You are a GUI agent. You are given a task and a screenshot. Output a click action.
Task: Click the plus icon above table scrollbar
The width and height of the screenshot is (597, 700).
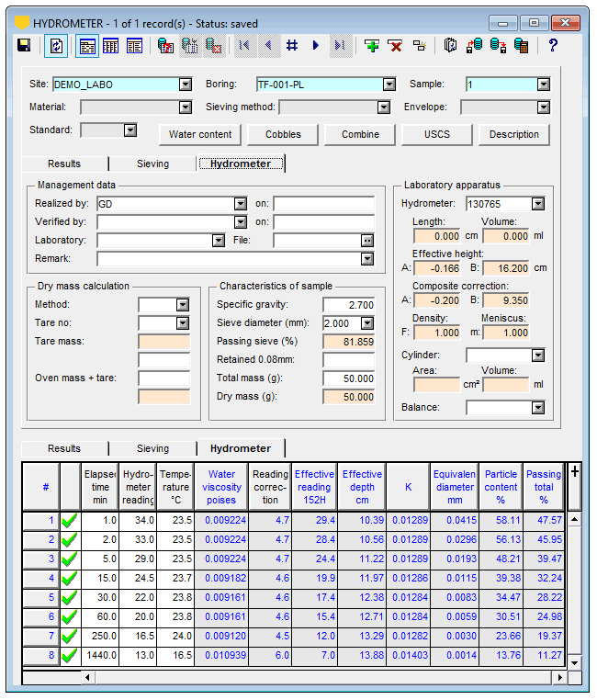coord(575,471)
